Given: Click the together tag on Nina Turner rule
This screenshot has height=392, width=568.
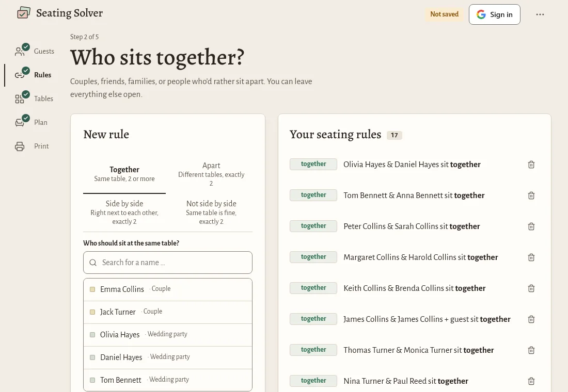Looking at the screenshot, I should pos(313,381).
